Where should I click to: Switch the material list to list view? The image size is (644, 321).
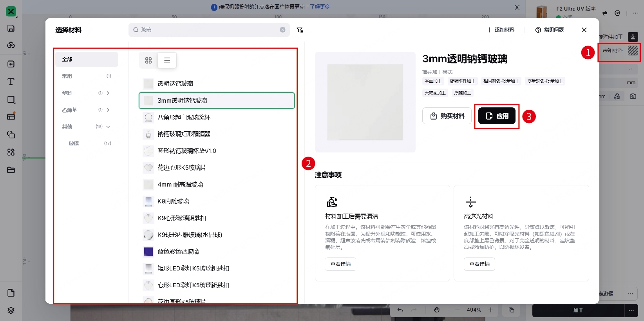click(167, 60)
